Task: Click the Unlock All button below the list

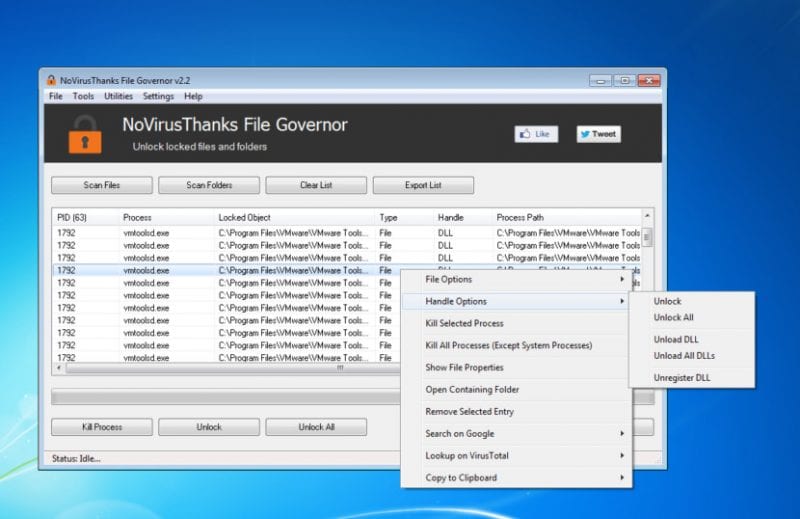Action: [316, 427]
